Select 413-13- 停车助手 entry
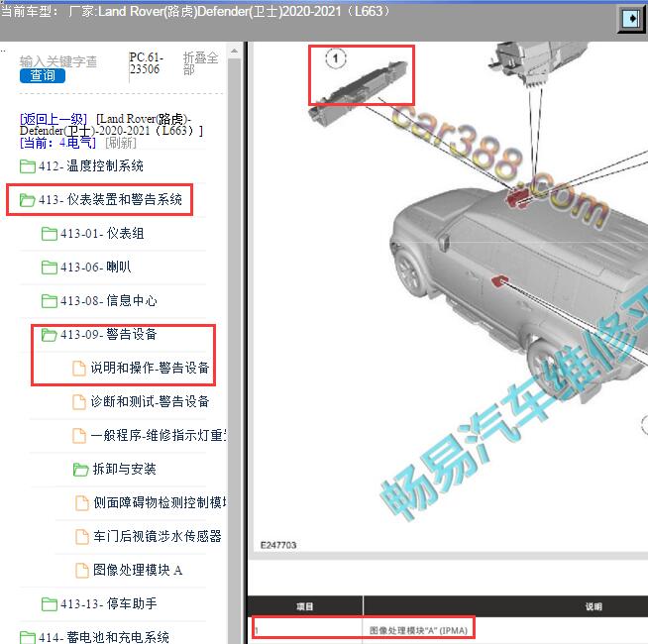This screenshot has height=644, width=648. [109, 604]
